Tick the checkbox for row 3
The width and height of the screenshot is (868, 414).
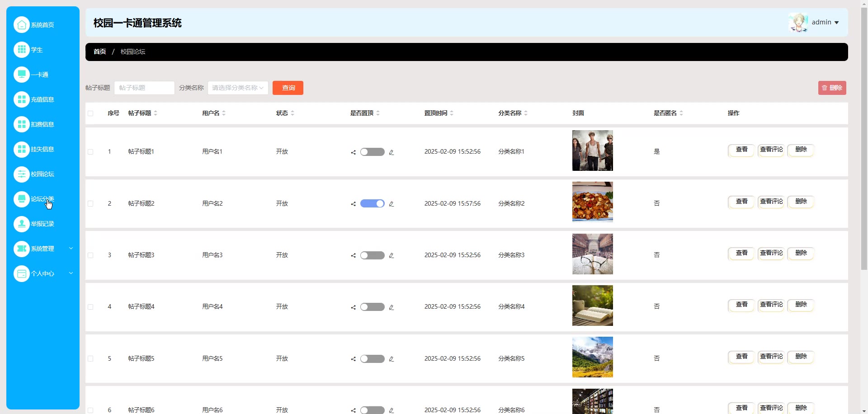pos(90,255)
